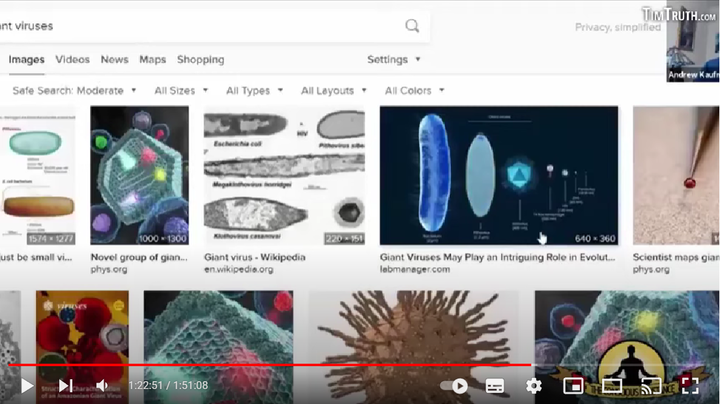Click Giant virus - Wikipedia title link

(255, 258)
